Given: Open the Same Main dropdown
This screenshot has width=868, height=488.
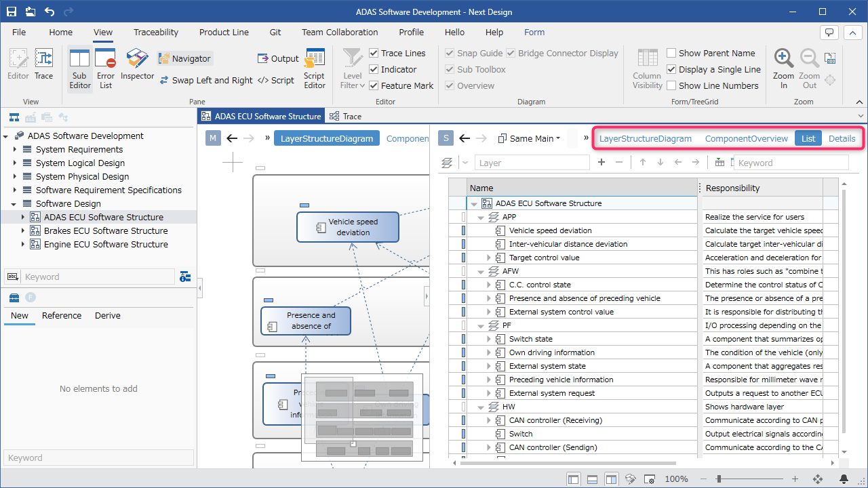Looking at the screenshot, I should pos(529,138).
